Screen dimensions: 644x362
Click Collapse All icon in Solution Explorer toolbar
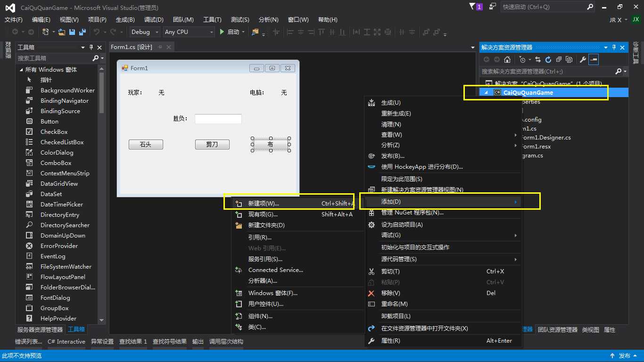[x=559, y=59]
